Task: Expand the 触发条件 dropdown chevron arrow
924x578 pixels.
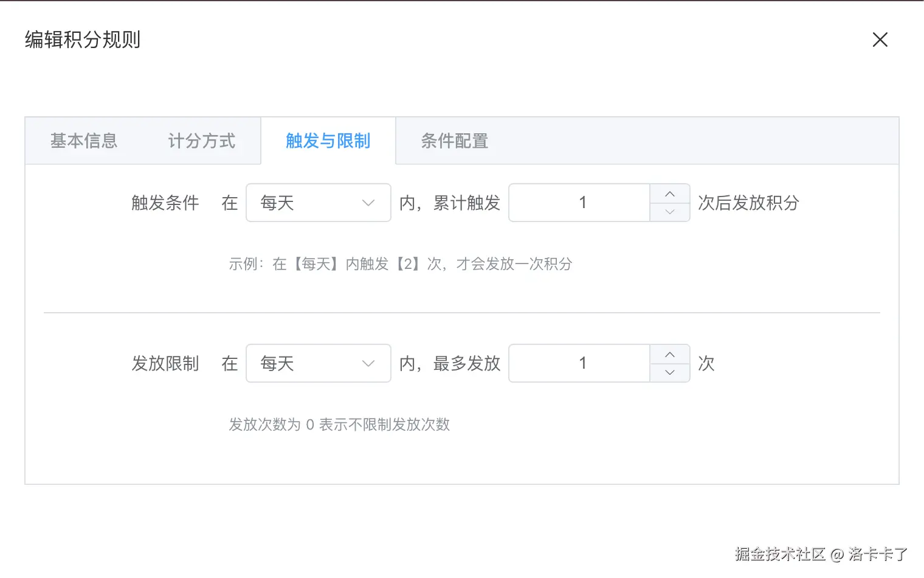Action: [x=368, y=203]
